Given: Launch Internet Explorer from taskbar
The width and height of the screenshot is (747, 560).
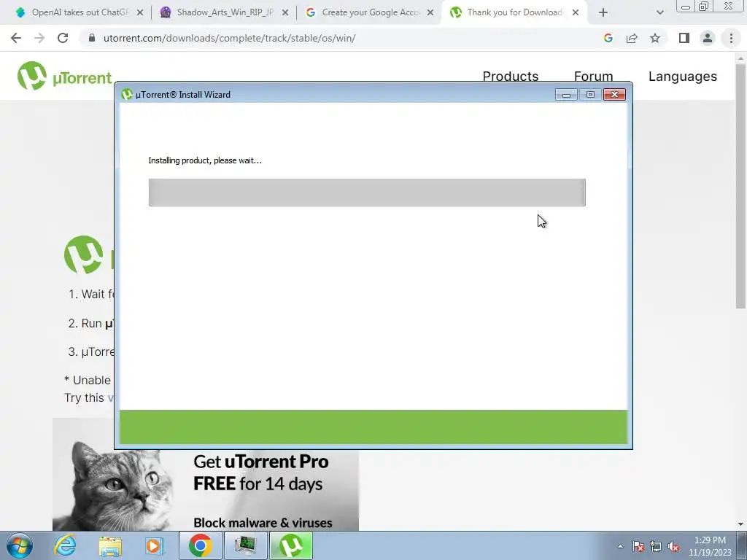Looking at the screenshot, I should (65, 545).
